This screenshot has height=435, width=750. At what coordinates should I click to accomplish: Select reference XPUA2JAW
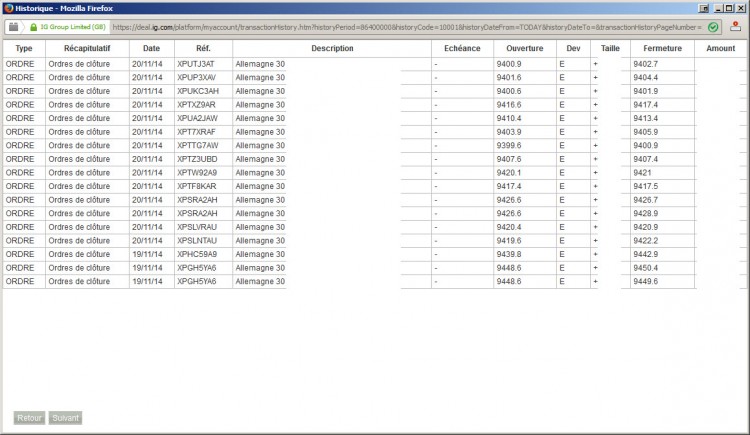197,118
